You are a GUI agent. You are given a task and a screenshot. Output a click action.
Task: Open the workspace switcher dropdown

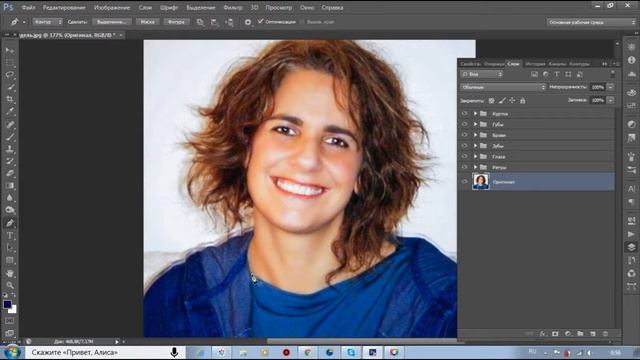(591, 22)
